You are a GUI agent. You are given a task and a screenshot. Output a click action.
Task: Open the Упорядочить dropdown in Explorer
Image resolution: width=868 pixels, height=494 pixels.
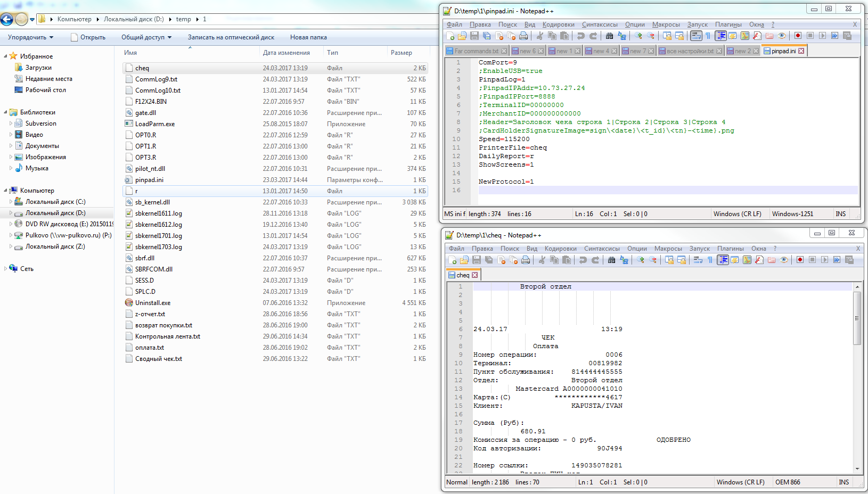pos(30,37)
